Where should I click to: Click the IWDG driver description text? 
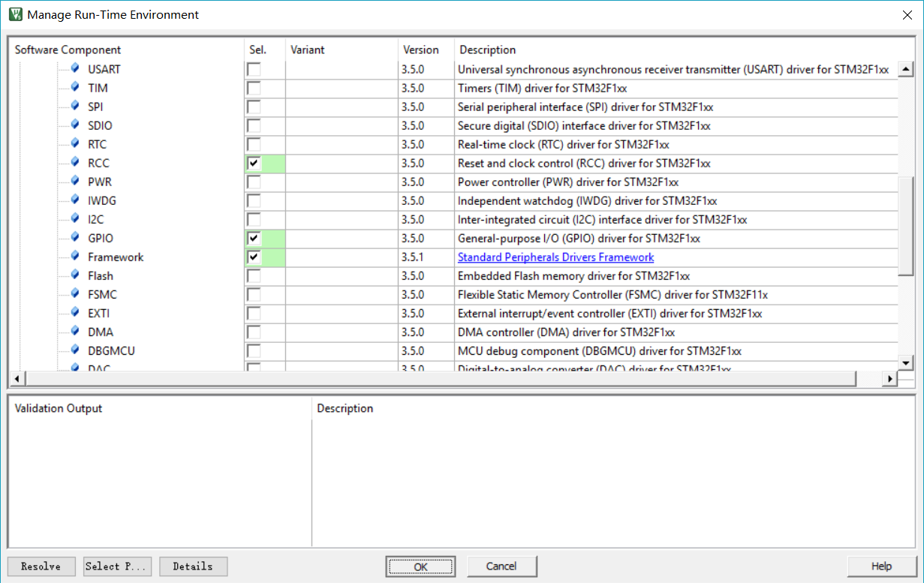pyautogui.click(x=587, y=201)
